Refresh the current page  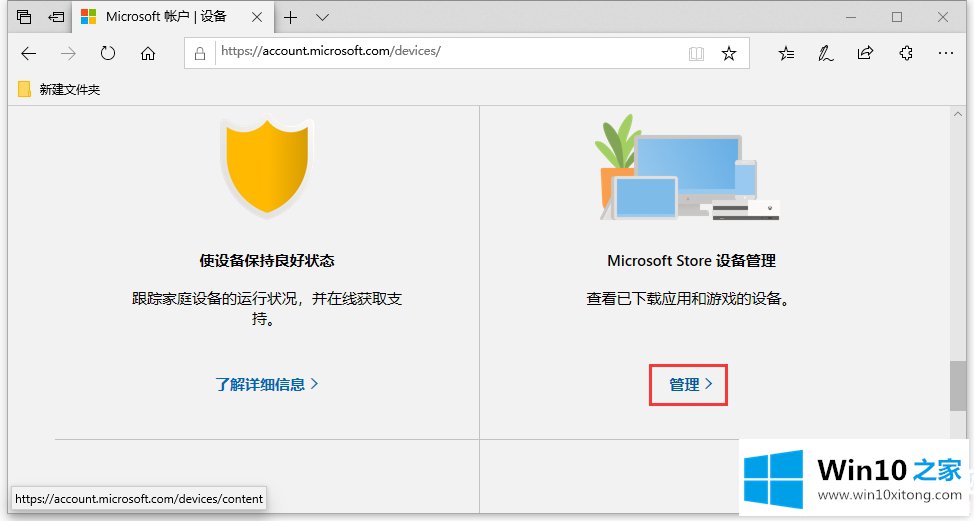click(108, 53)
